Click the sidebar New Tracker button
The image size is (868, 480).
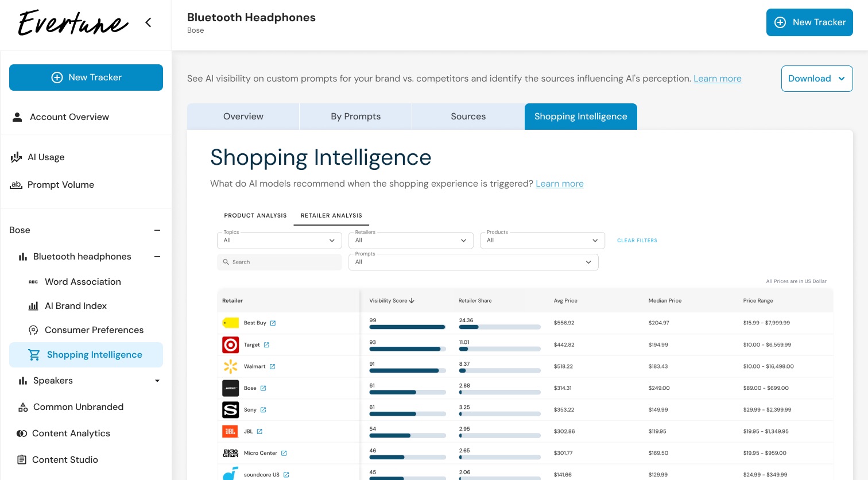tap(86, 78)
